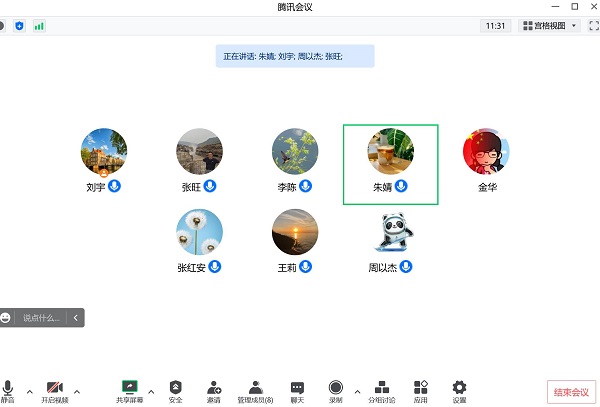600x407 pixels.
Task: Click the green network signal indicator
Action: [39, 25]
